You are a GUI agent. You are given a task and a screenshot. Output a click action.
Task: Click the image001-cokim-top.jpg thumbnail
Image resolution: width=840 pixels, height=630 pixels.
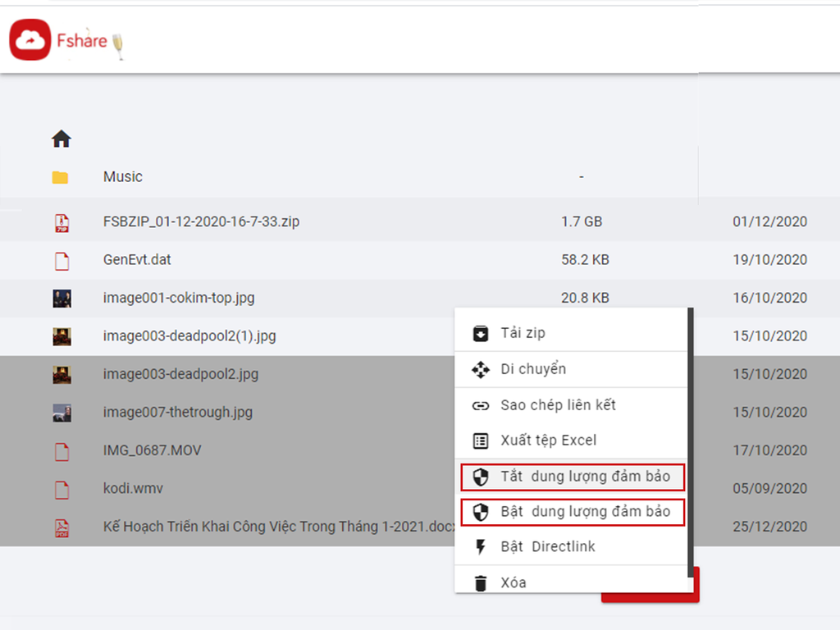pos(62,298)
